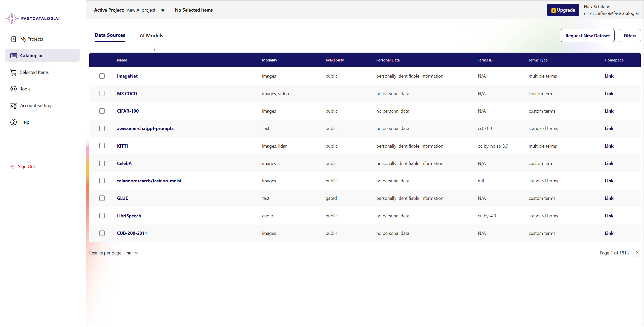Tick the LibriSpeech row checkbox
The height and width of the screenshot is (327, 644).
(102, 216)
